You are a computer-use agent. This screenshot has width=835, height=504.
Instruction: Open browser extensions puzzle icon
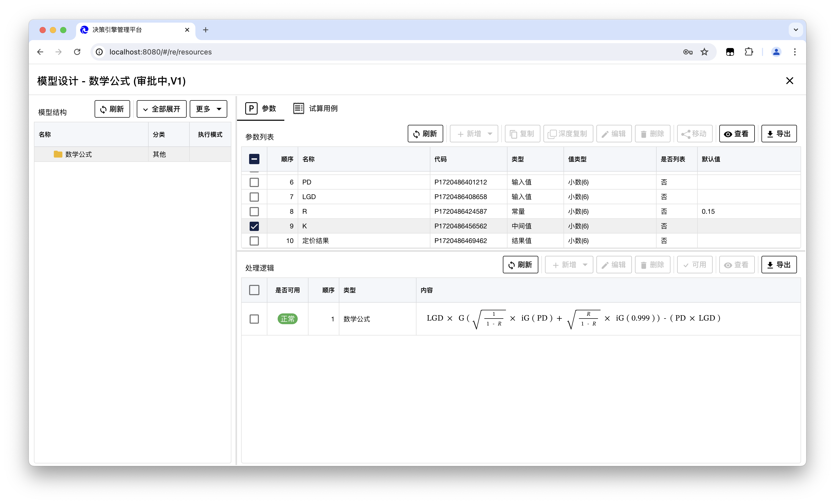point(749,52)
